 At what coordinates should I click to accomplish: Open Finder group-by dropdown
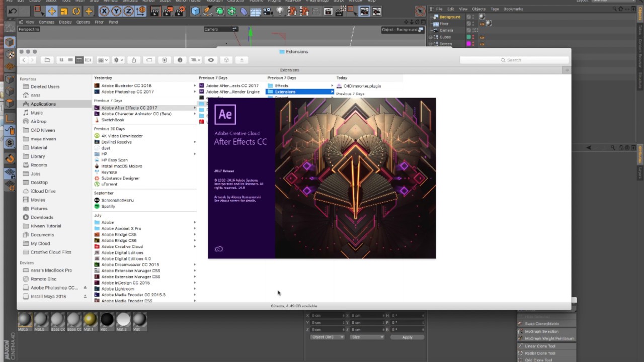[103, 60]
